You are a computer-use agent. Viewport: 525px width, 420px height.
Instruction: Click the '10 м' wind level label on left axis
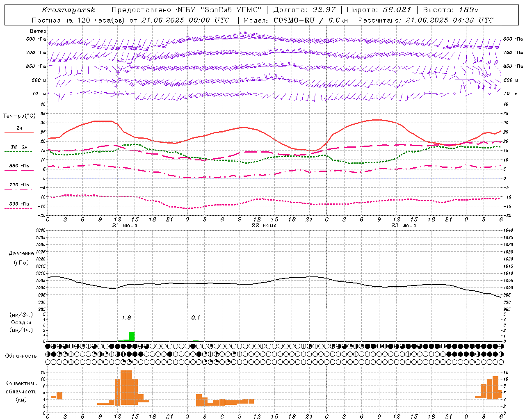point(39,94)
